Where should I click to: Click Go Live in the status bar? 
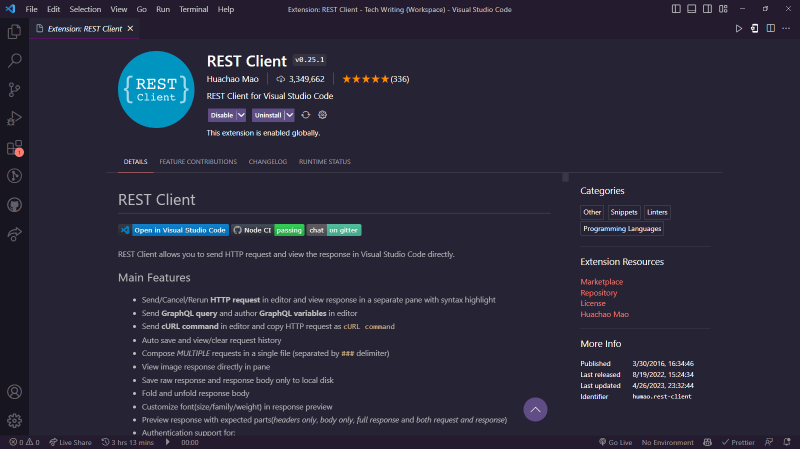615,442
